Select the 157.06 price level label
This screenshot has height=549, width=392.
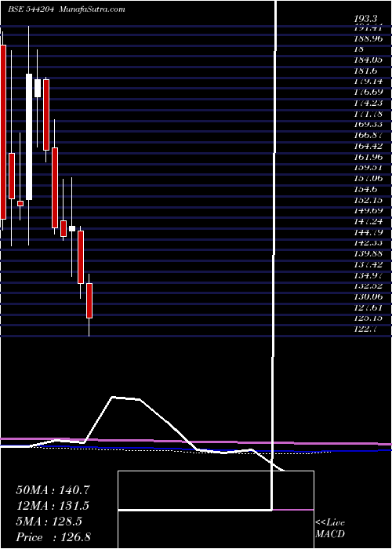pos(368,179)
